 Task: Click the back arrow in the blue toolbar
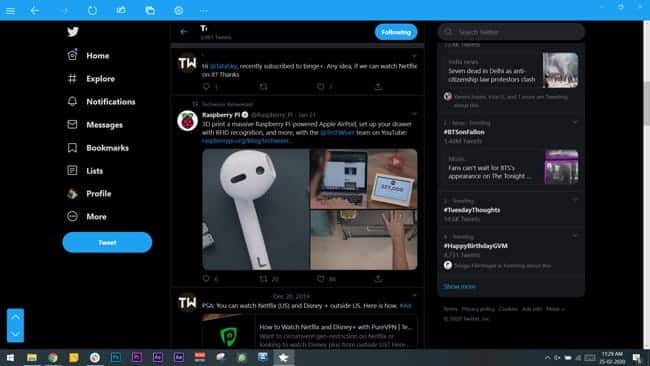(35, 11)
